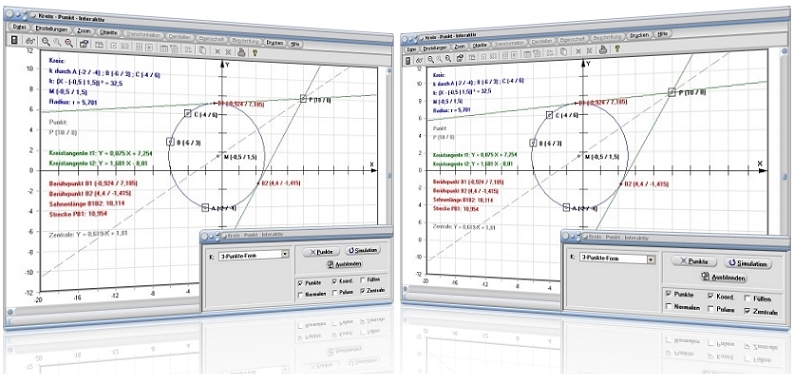
Task: Click the vertical slider knob at right window's right edge
Action: click(784, 177)
